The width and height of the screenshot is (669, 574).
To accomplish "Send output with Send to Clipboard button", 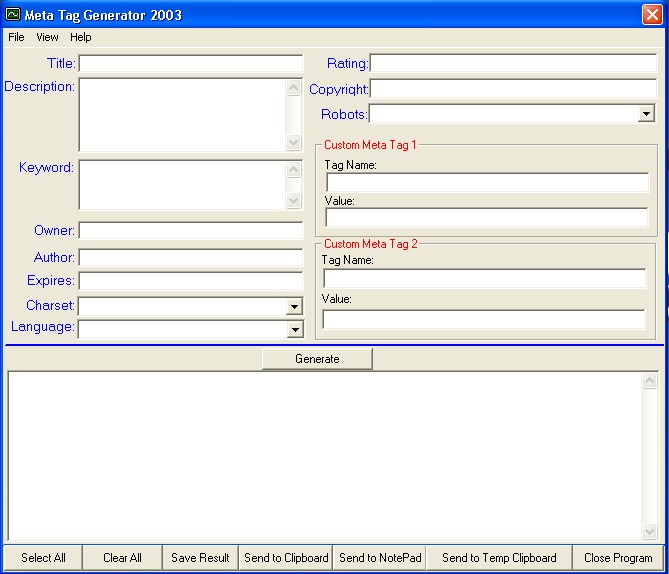I will tap(286, 558).
